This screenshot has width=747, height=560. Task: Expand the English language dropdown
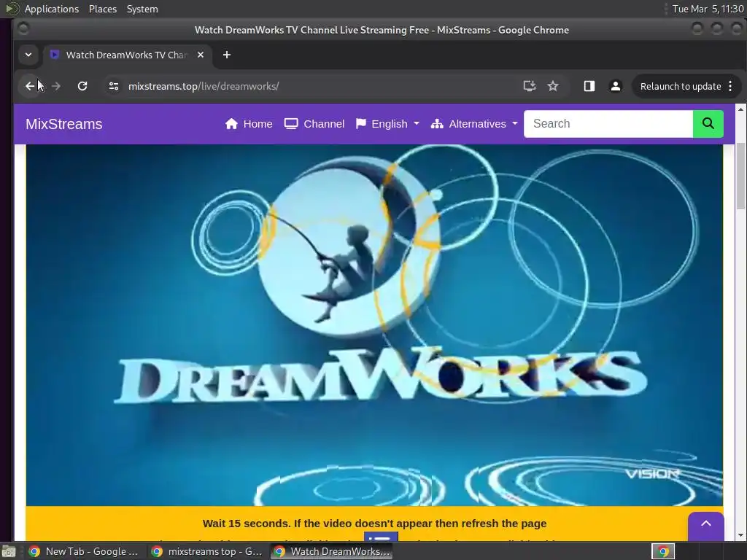click(x=417, y=124)
